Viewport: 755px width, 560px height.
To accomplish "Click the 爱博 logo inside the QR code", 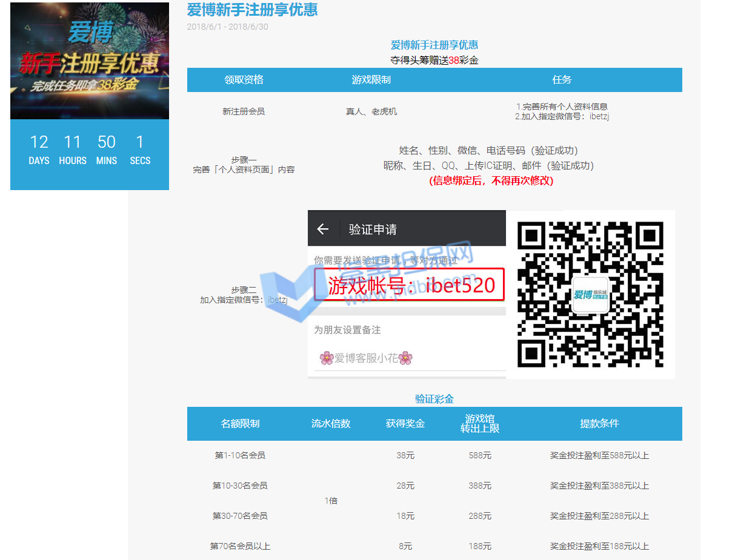I will pyautogui.click(x=590, y=295).
